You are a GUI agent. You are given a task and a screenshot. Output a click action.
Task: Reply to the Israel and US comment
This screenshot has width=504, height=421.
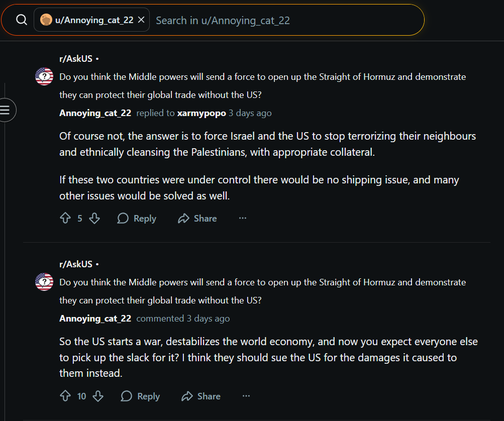click(x=137, y=218)
